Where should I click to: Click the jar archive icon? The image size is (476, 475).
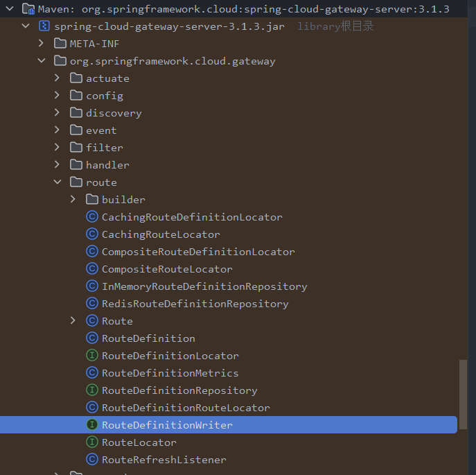pos(44,26)
